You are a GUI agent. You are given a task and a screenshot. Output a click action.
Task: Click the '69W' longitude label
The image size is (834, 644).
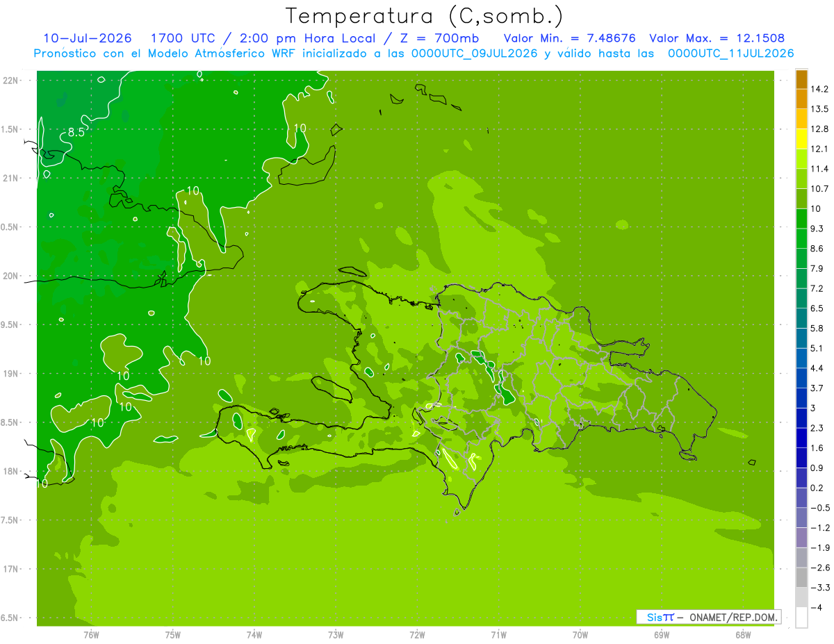662,635
